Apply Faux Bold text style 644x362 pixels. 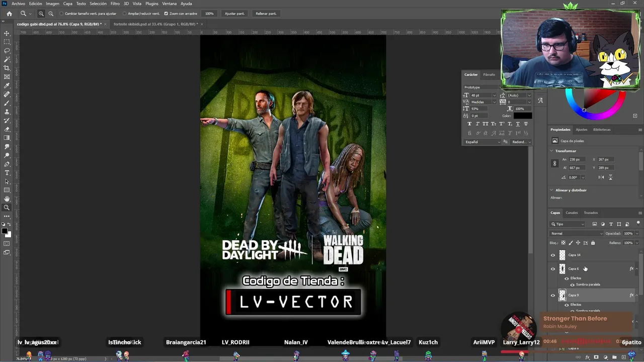click(x=469, y=124)
